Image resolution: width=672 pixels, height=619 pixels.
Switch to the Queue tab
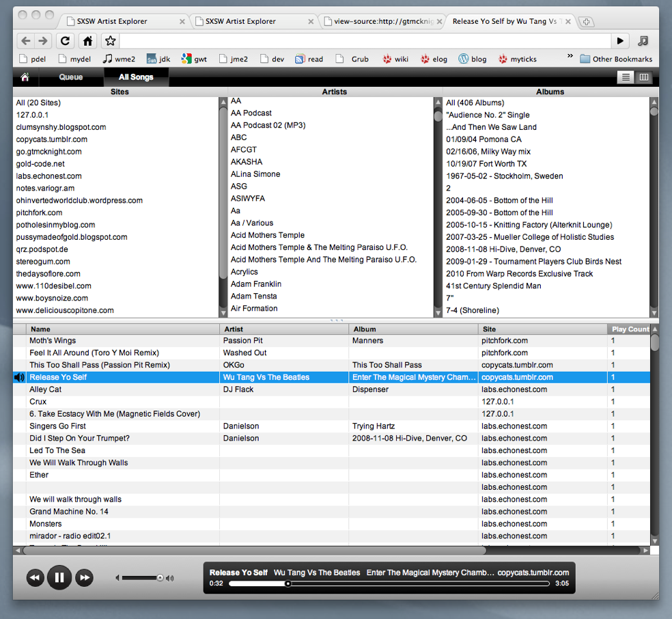pyautogui.click(x=71, y=77)
